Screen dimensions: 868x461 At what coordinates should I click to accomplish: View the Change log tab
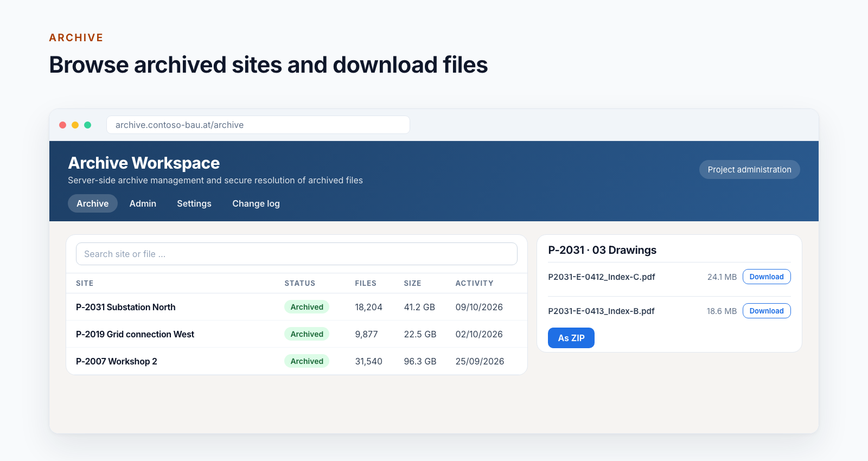point(256,203)
